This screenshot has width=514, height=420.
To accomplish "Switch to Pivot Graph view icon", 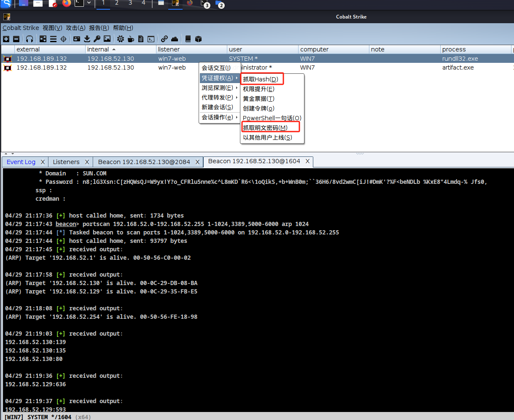I will 43,39.
